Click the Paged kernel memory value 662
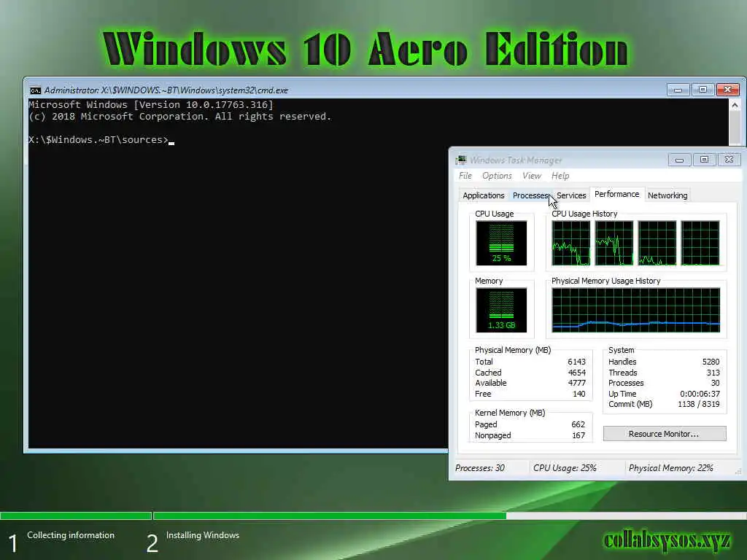The image size is (747, 560). pos(578,424)
